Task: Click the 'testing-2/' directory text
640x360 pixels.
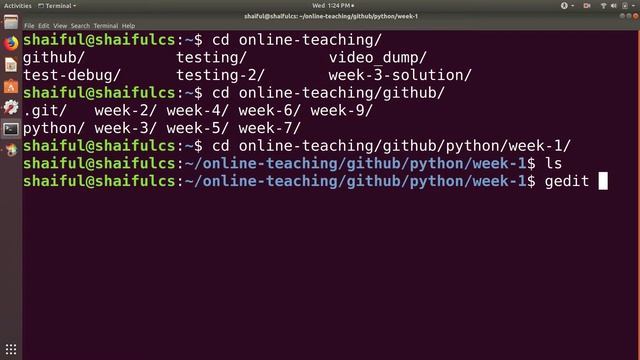Action: pyautogui.click(x=220, y=75)
